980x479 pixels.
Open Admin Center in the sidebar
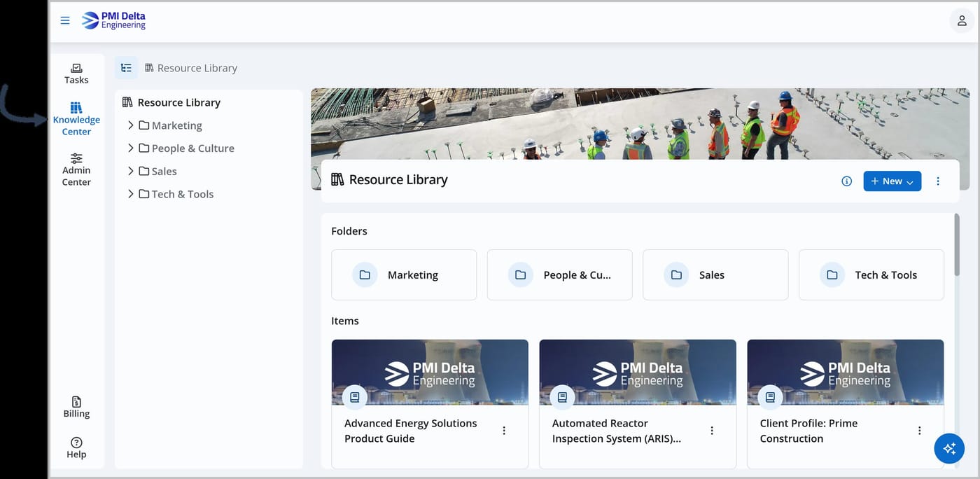(x=76, y=169)
